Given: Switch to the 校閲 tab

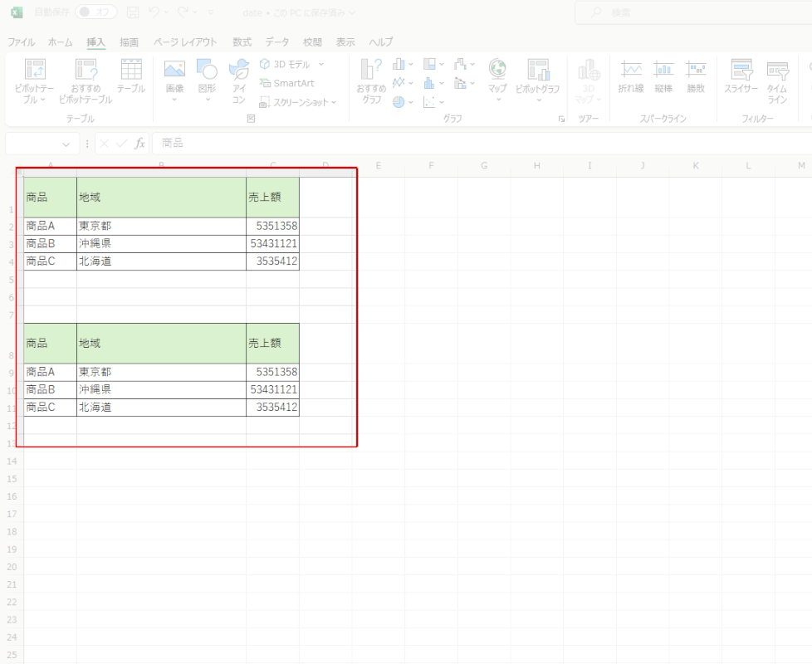Looking at the screenshot, I should 312,42.
